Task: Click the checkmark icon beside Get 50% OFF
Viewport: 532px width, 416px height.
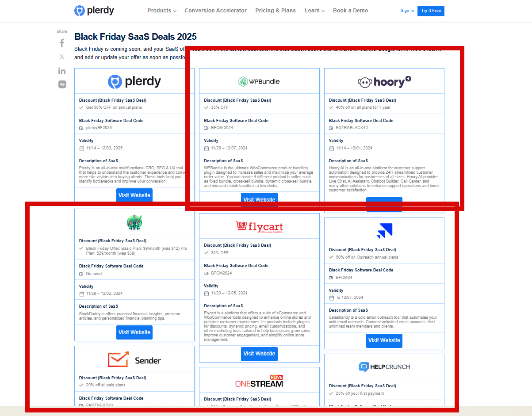Action: 81,107
